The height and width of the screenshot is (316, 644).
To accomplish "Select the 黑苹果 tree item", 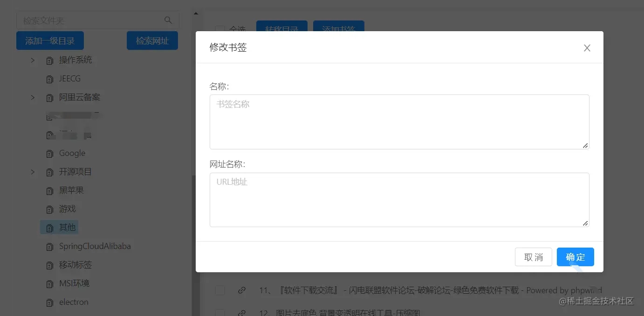I will pos(71,190).
